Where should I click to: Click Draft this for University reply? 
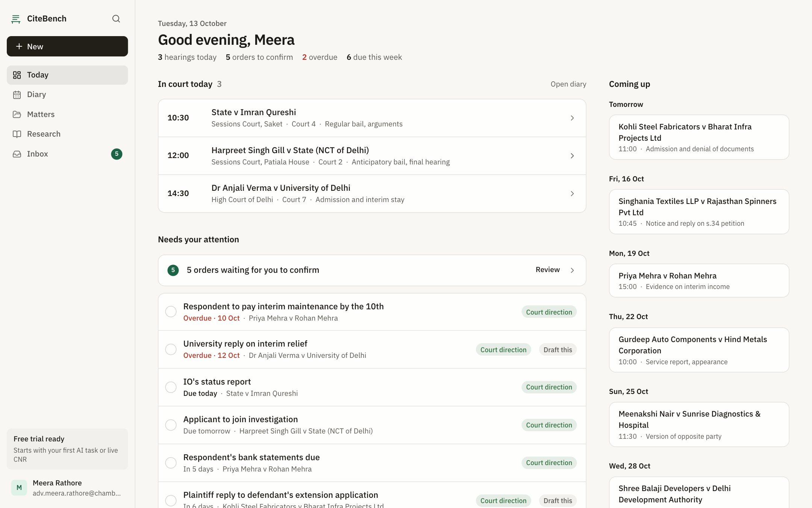point(558,350)
